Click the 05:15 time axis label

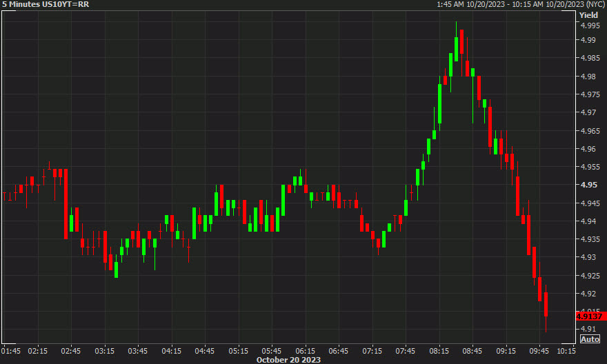pos(239,351)
